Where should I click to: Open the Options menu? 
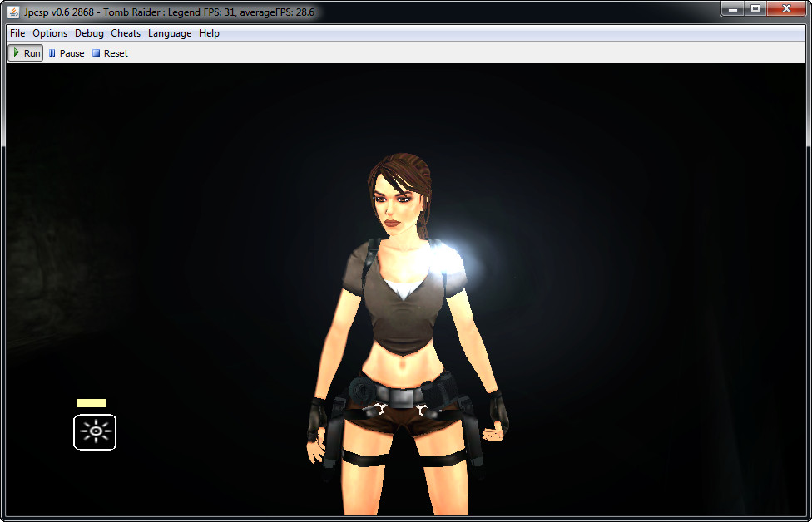(50, 33)
